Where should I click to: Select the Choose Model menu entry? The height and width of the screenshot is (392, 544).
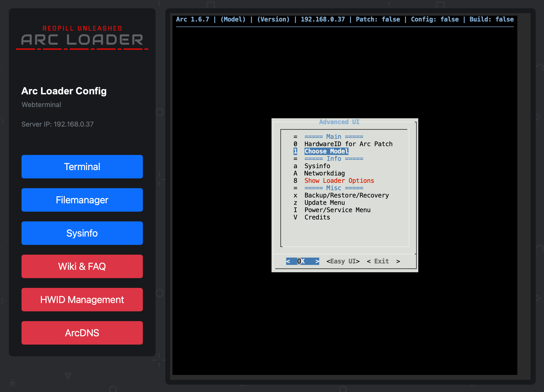click(x=326, y=151)
